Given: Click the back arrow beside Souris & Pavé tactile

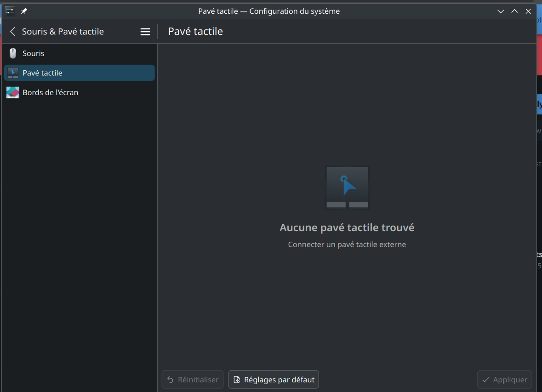Looking at the screenshot, I should tap(13, 31).
